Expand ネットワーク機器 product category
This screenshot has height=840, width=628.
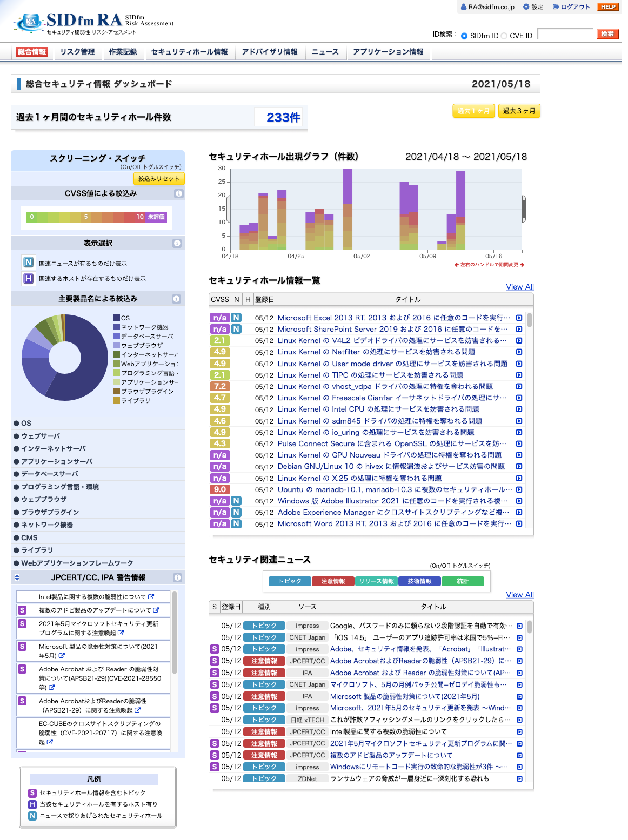pos(98,525)
